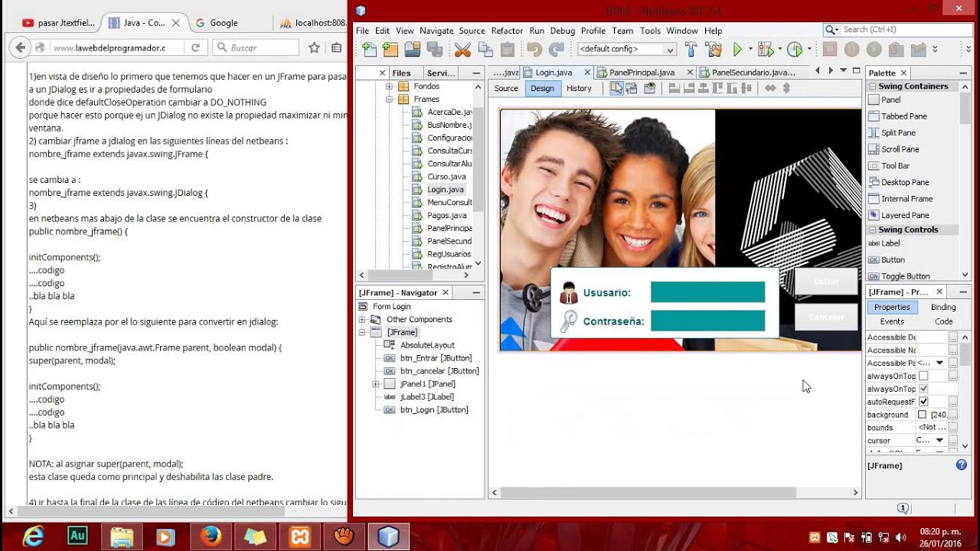
Task: Expand the jPanel1 node in Navigator
Action: click(x=375, y=384)
